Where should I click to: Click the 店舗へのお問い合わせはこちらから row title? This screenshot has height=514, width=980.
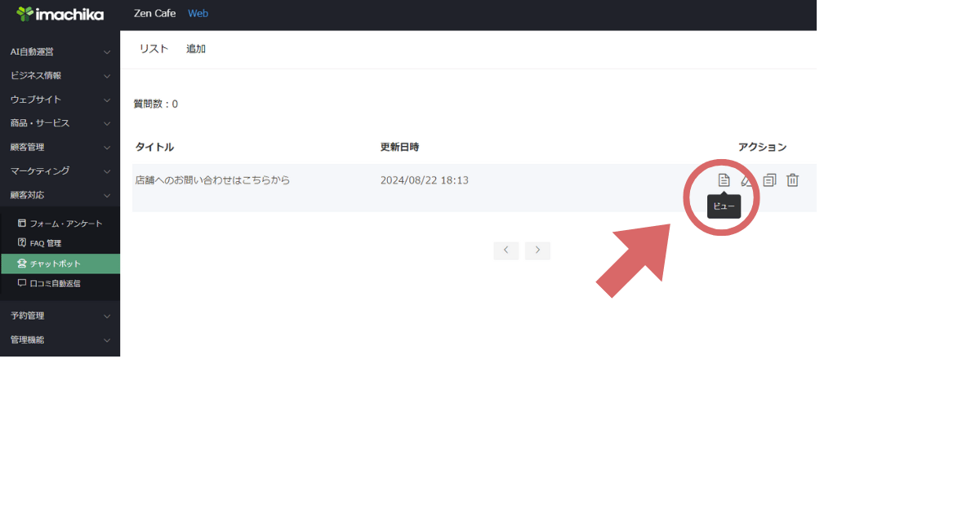click(212, 180)
